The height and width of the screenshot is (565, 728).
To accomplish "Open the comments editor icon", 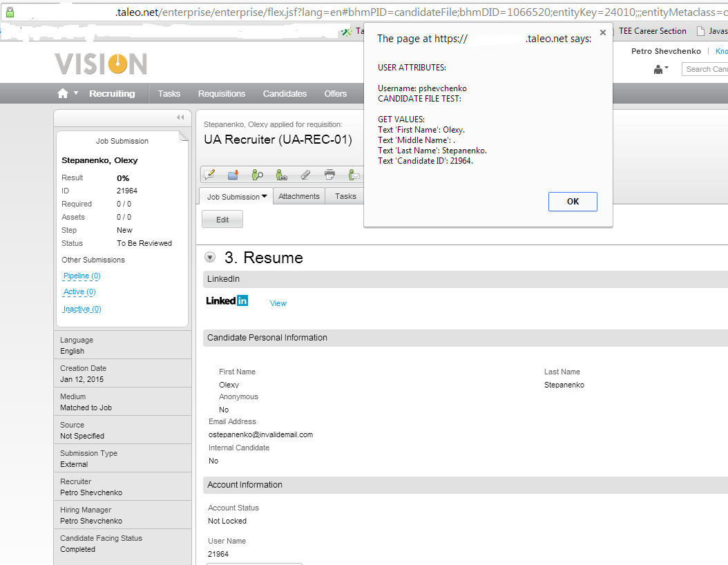I will (x=210, y=174).
